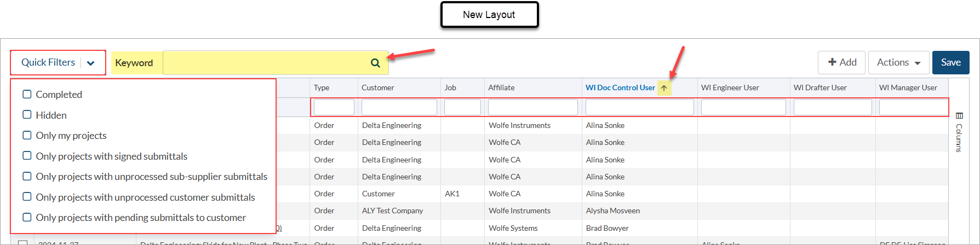Viewport: 980px width, 245px height.
Task: Click the sort arrow on WI Doc Control User
Action: click(663, 87)
